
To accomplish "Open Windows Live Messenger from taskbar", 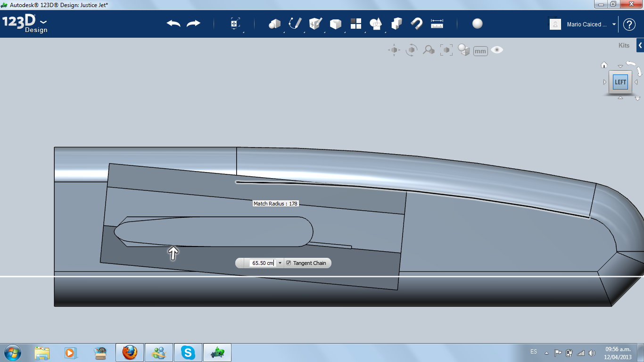I will tap(159, 353).
